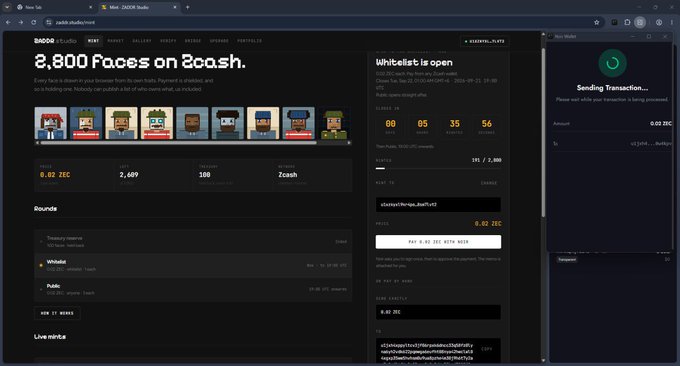Click the connected wallet address badge in header
Viewport: 680px width, 366px height.
484,41
